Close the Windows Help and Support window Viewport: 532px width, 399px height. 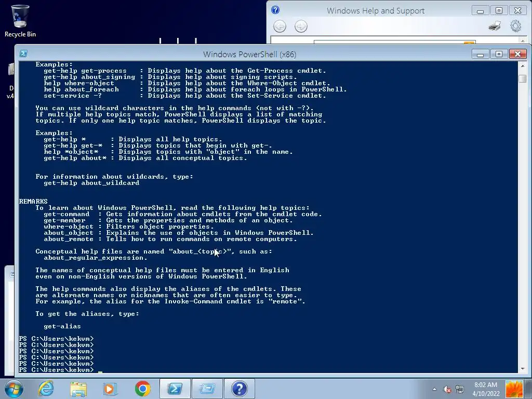(x=518, y=10)
